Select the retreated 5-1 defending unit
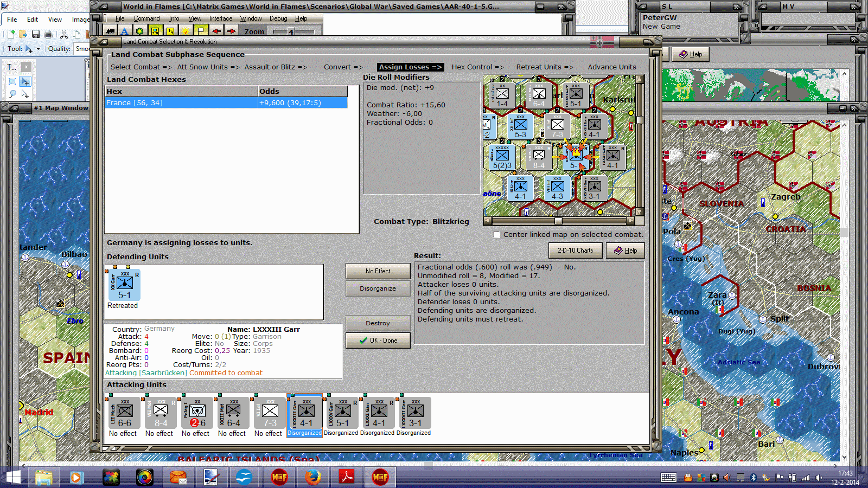The width and height of the screenshot is (868, 488). coord(125,285)
